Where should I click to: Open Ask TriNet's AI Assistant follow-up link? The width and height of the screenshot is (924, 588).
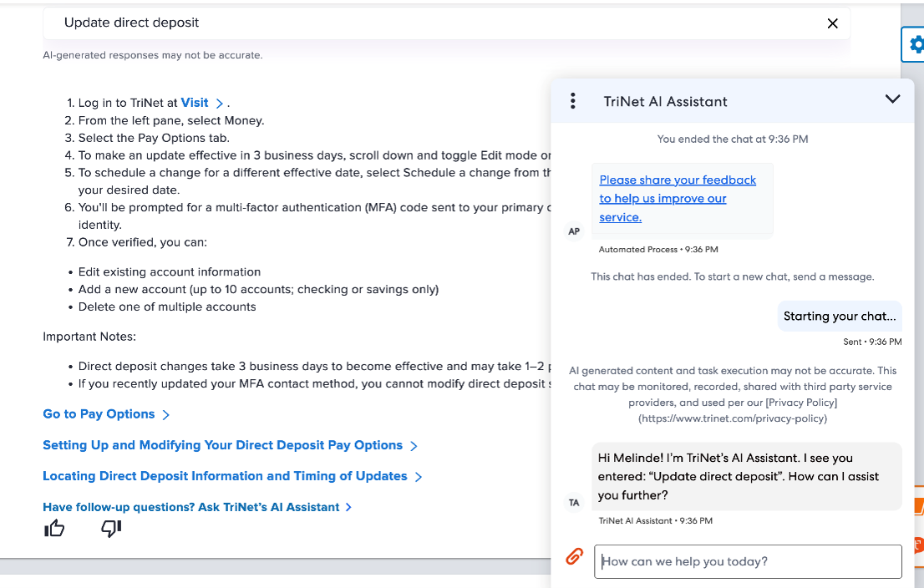[x=191, y=507]
